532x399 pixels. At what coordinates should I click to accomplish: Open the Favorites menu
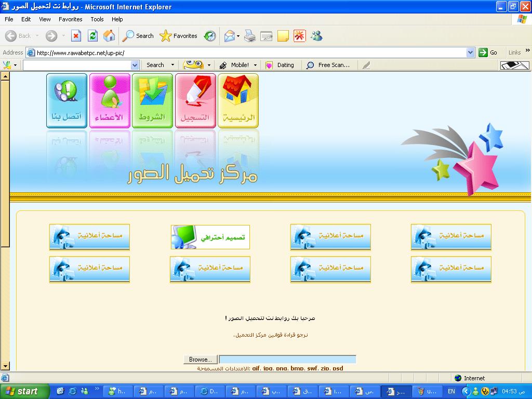70,19
